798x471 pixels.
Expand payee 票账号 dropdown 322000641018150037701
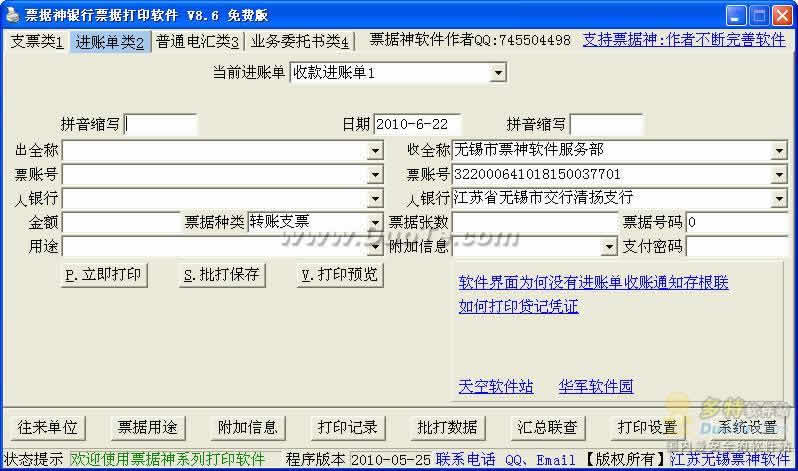[x=779, y=175]
